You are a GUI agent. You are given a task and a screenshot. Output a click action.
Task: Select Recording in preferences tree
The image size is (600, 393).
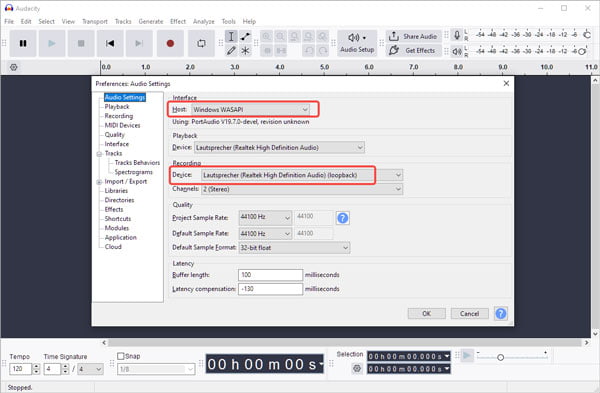tap(119, 116)
